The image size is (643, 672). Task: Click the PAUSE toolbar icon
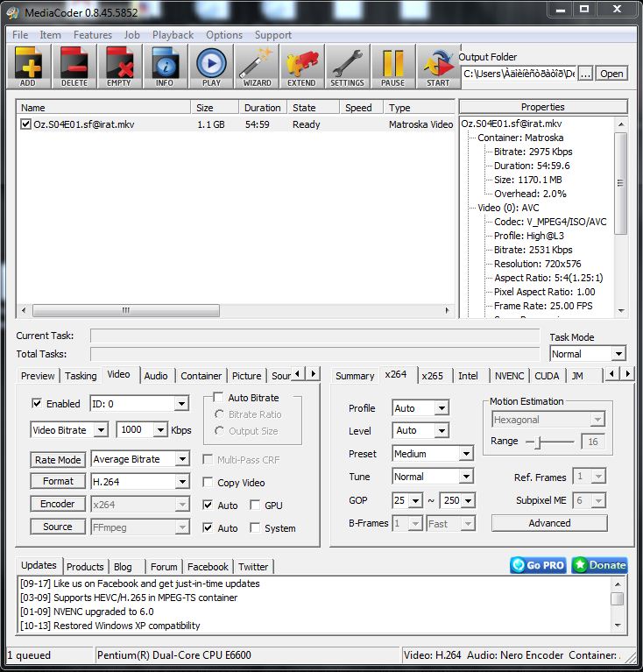(x=393, y=67)
